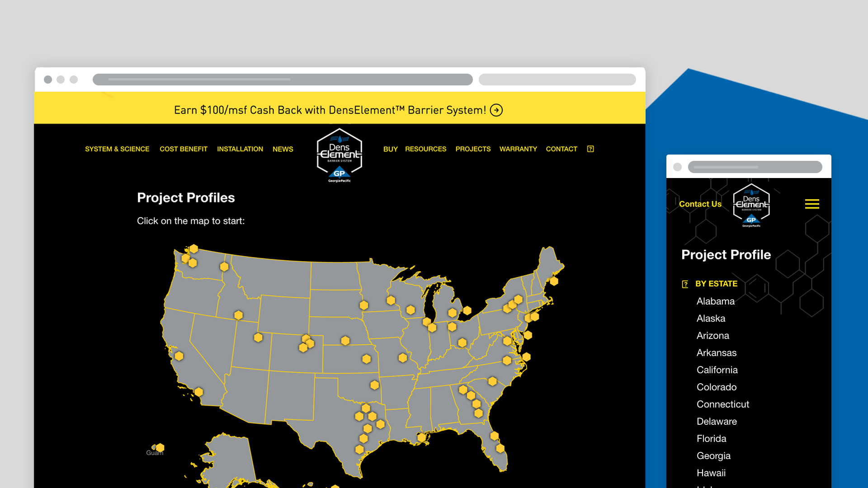Open the mobile hamburger menu icon
The image size is (868, 488).
[x=812, y=204]
